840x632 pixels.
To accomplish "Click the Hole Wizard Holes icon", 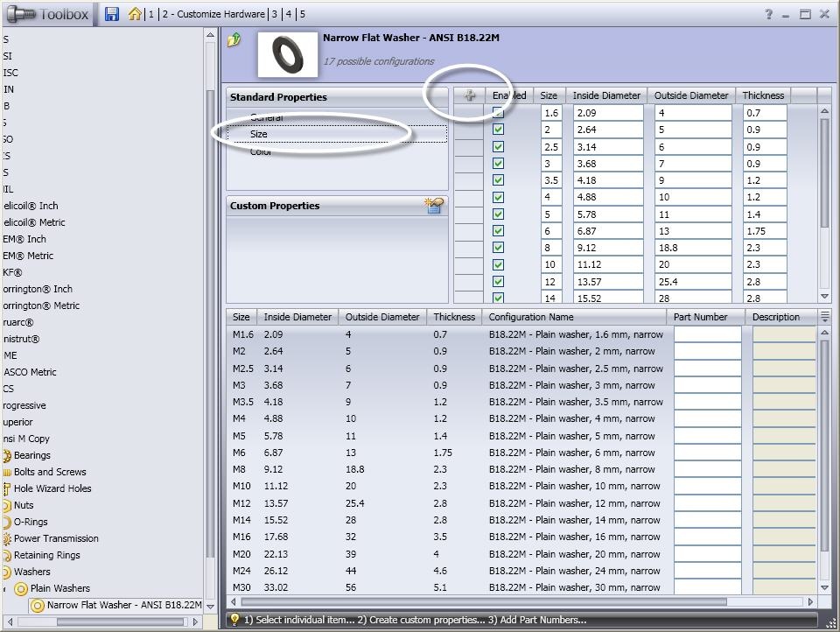I will (6, 488).
